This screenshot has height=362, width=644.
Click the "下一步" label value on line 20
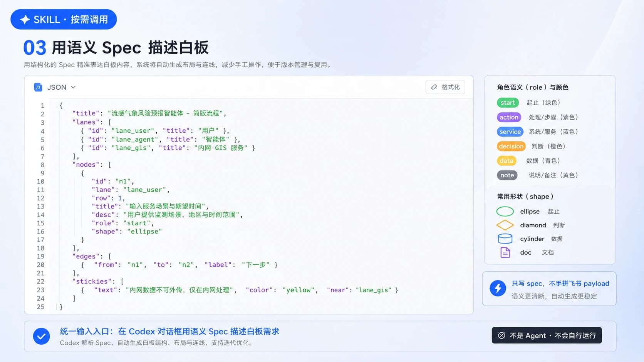tap(256, 265)
